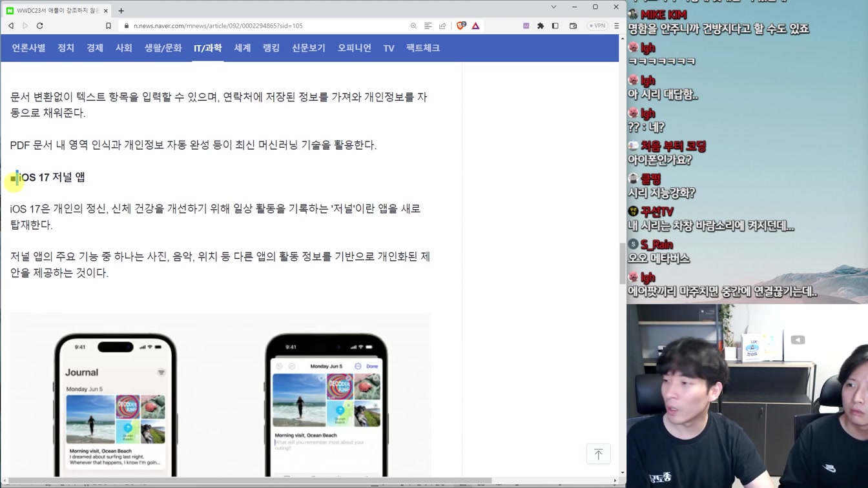Open the TV section
The width and height of the screenshot is (868, 488).
[389, 48]
